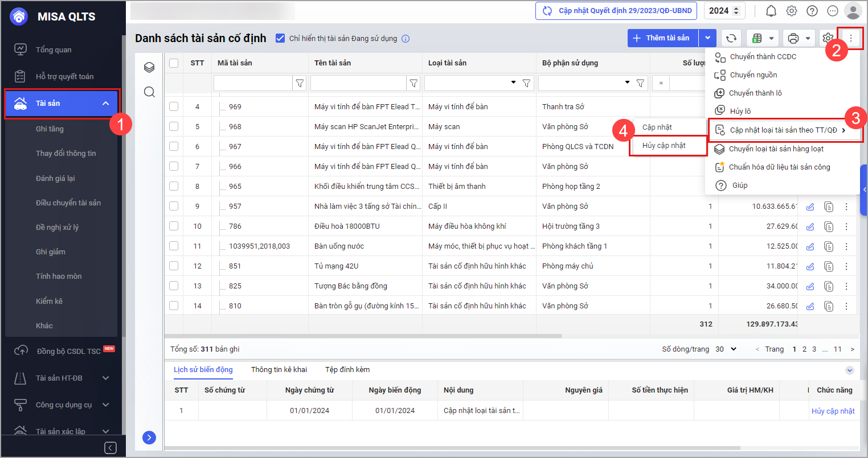Click Hủy cập nhật link in history row
Viewport: 868px width, 458px height.
(x=833, y=411)
